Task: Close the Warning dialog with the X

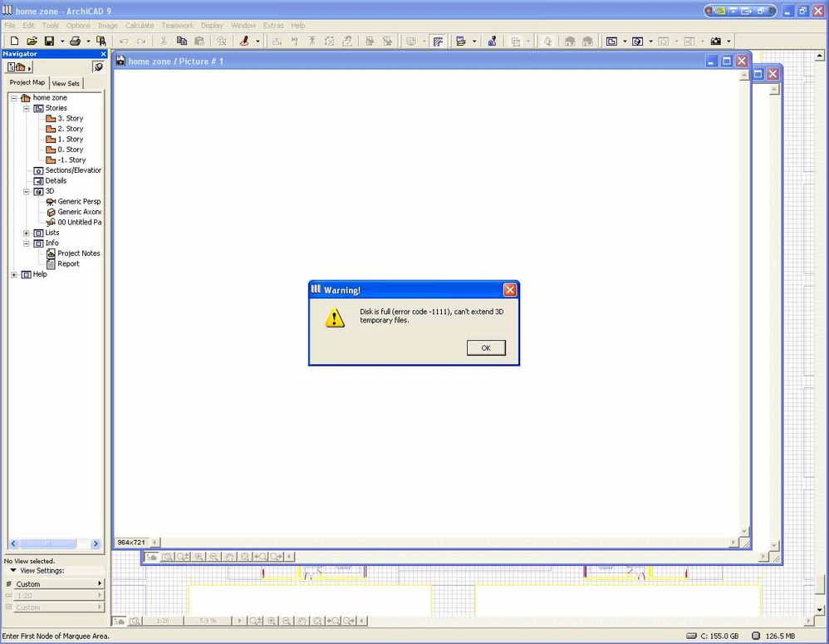Action: [x=510, y=290]
